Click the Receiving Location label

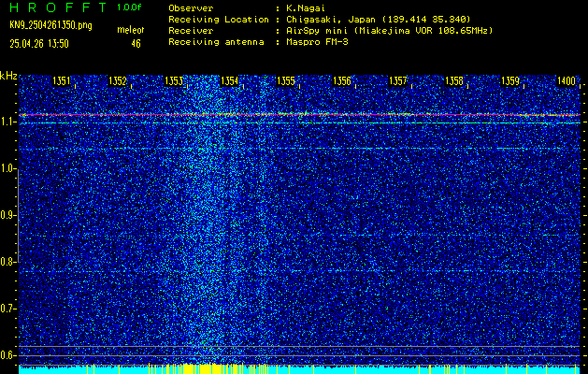pos(219,19)
